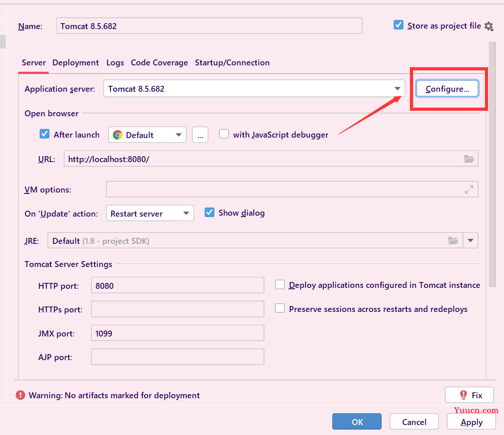The height and width of the screenshot is (435, 504).
Task: Click the ellipsis button next to browser selector
Action: [200, 135]
